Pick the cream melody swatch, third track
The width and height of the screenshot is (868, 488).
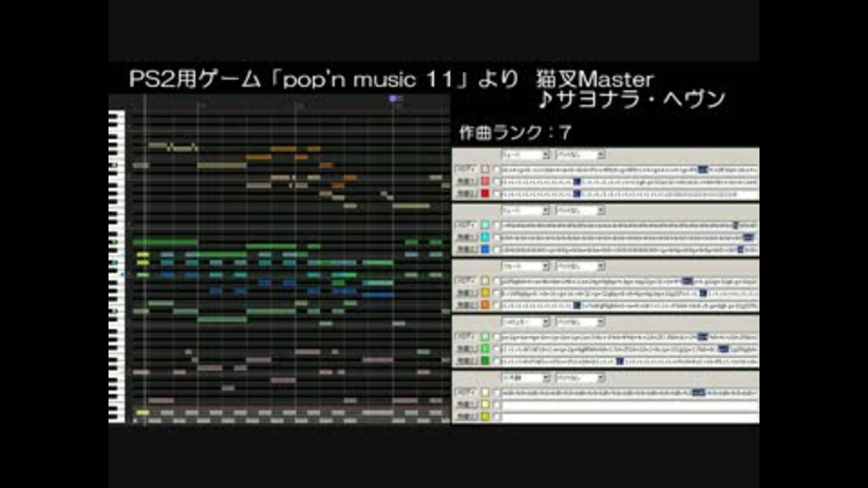pyautogui.click(x=486, y=281)
